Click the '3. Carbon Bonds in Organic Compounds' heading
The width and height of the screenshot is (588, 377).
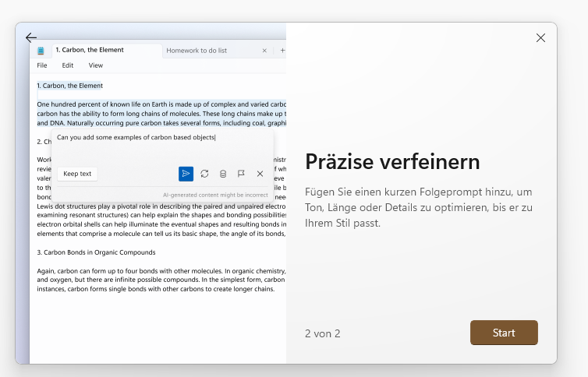[96, 252]
